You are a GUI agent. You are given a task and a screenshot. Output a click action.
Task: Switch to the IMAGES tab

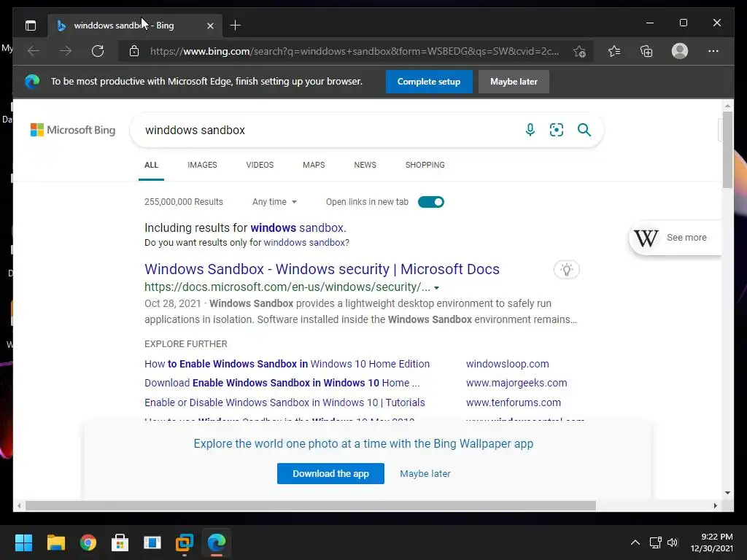tap(202, 165)
